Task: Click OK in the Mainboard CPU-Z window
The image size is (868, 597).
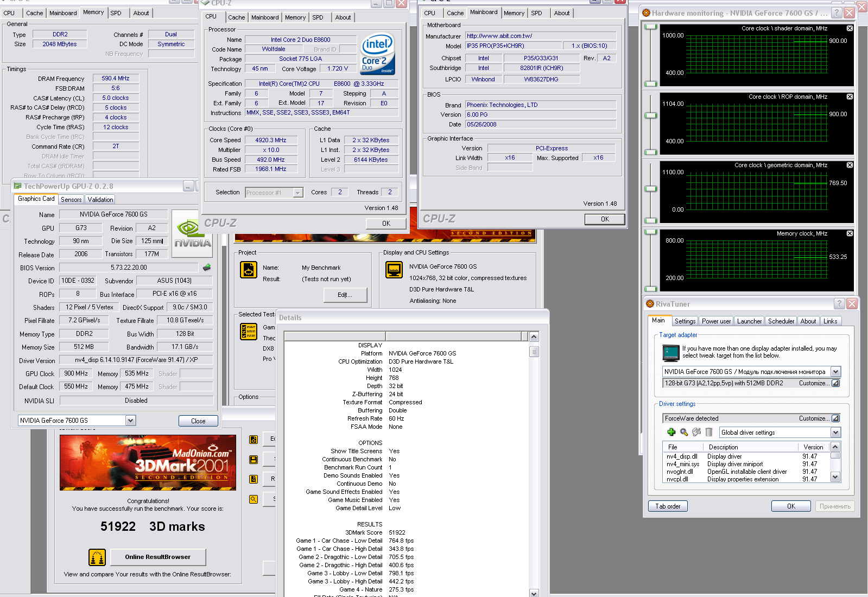Action: point(605,219)
